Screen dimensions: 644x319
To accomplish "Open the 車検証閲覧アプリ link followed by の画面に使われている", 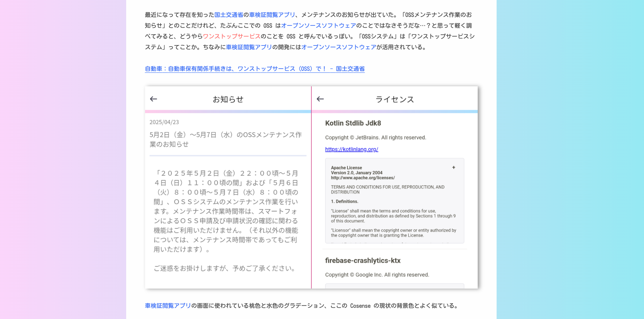I will (168, 306).
